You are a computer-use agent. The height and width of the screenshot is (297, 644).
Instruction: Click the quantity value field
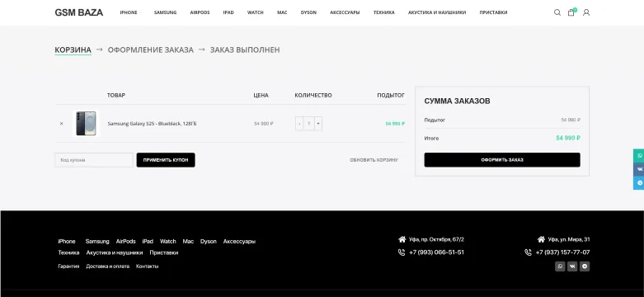point(309,124)
